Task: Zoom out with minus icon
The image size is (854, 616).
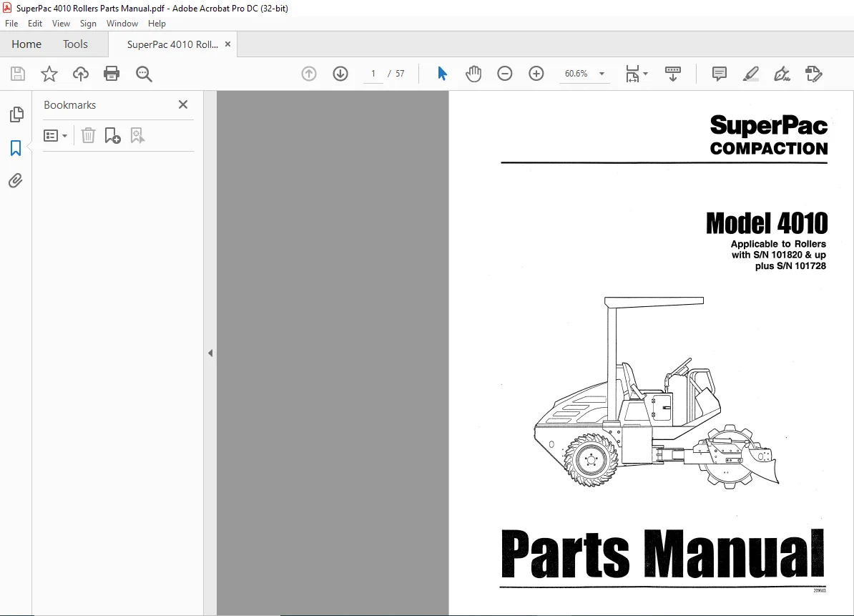Action: click(x=505, y=74)
